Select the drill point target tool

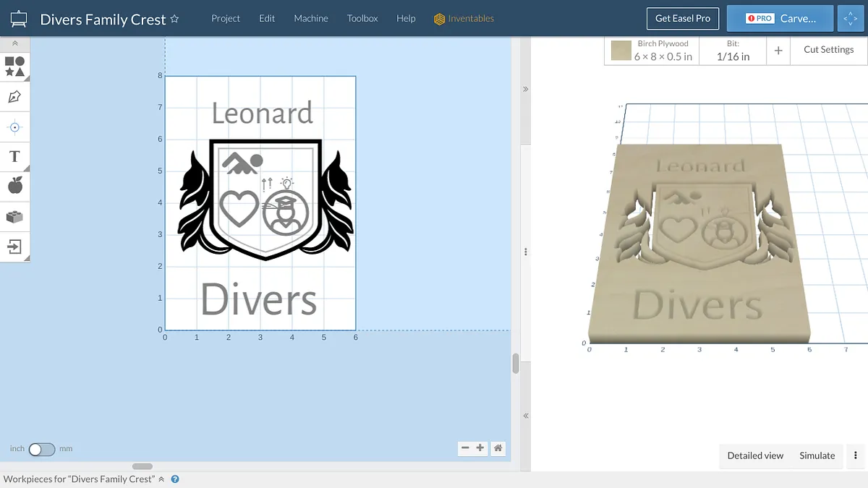click(x=14, y=127)
